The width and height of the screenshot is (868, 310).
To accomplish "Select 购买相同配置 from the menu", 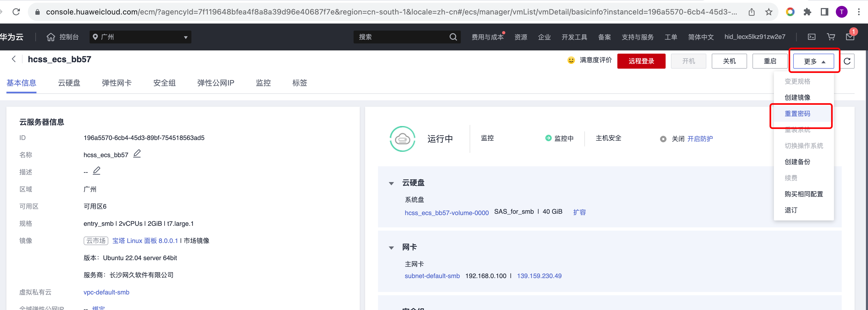I will (804, 194).
